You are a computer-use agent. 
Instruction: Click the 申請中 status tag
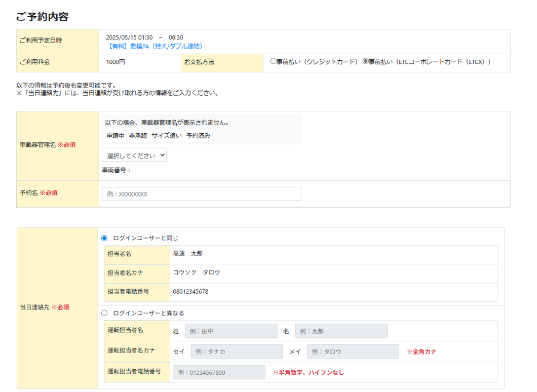pyautogui.click(x=115, y=136)
